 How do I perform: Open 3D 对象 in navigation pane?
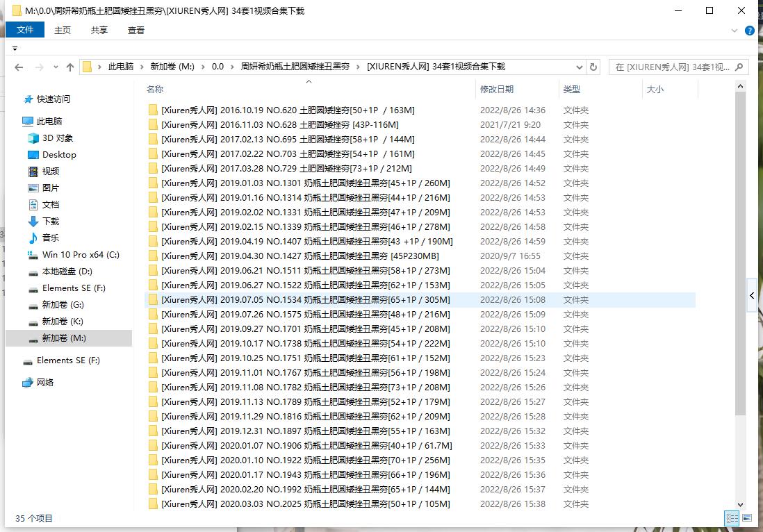(57, 138)
